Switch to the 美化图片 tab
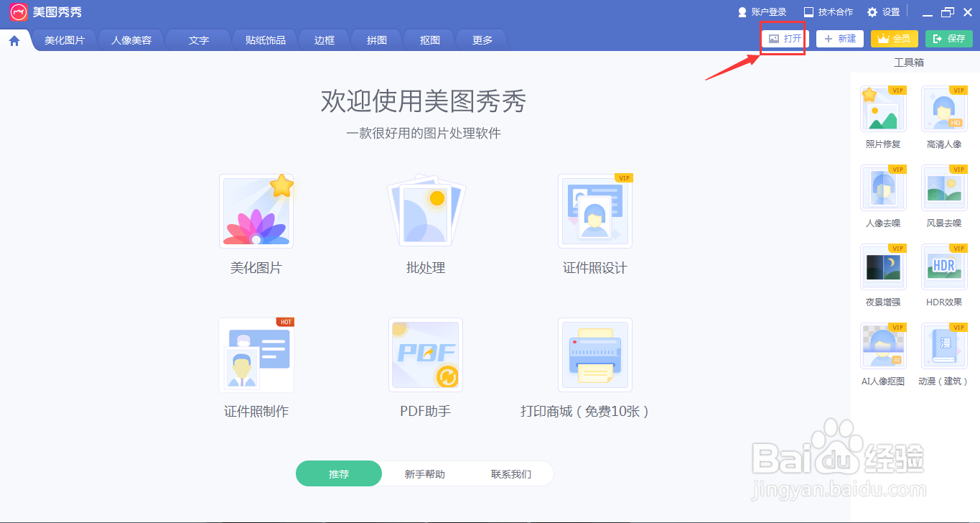This screenshot has width=980, height=523. point(65,40)
